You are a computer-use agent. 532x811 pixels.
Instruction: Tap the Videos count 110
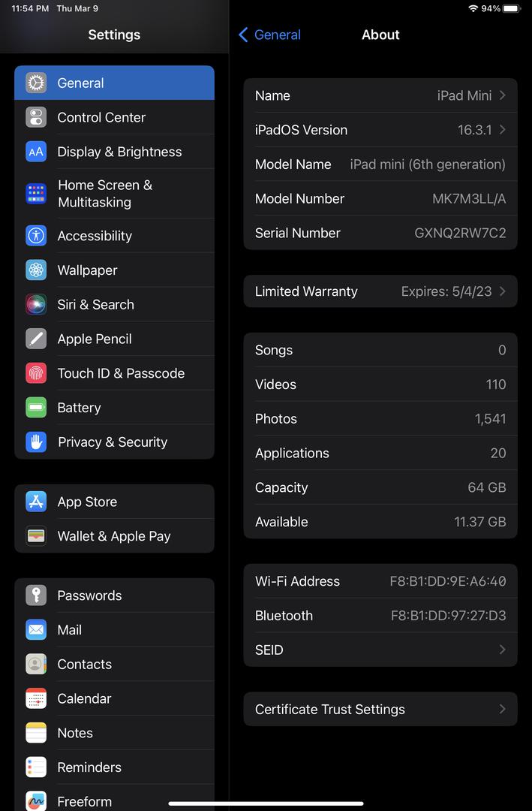(x=496, y=384)
